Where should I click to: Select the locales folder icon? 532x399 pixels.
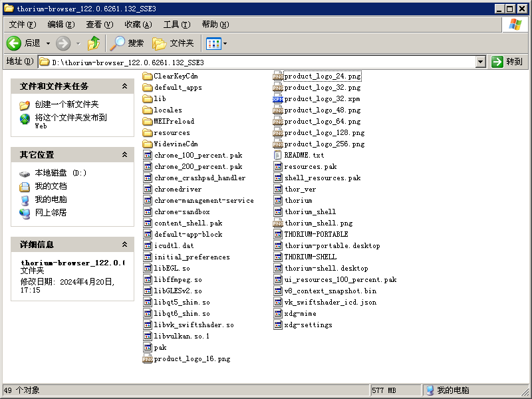pyautogui.click(x=148, y=110)
